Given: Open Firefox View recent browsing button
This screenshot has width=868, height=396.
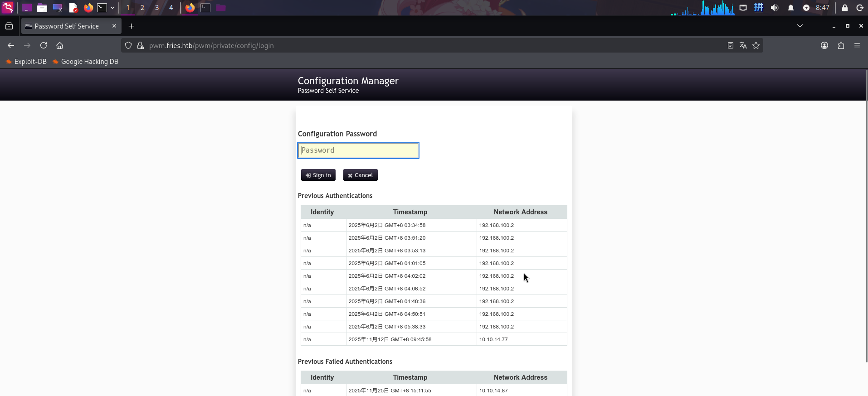Looking at the screenshot, I should [9, 26].
